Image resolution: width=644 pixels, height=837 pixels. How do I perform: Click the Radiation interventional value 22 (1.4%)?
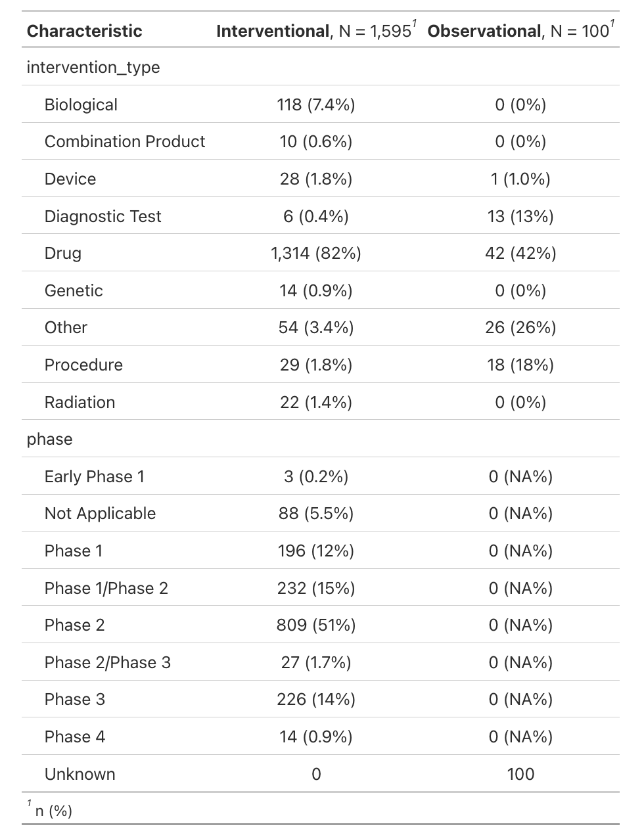316,402
